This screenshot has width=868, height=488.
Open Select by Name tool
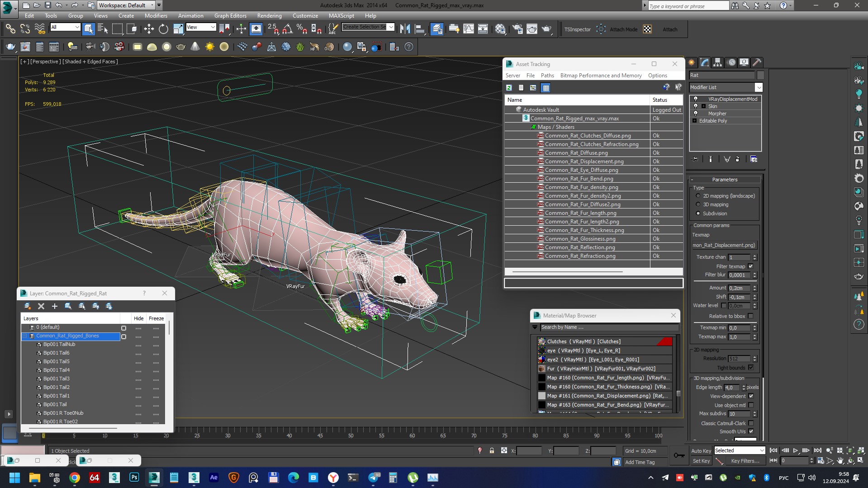tap(103, 29)
